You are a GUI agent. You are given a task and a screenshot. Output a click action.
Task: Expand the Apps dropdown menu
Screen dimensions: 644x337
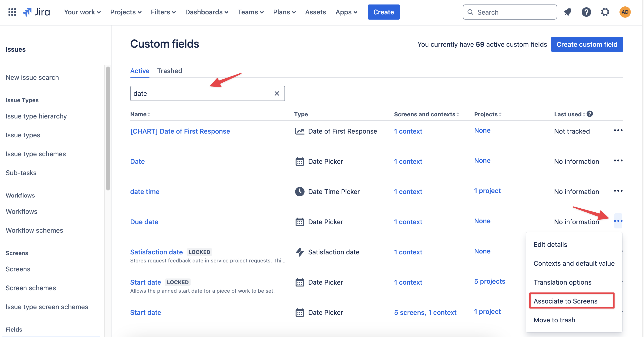pyautogui.click(x=346, y=12)
